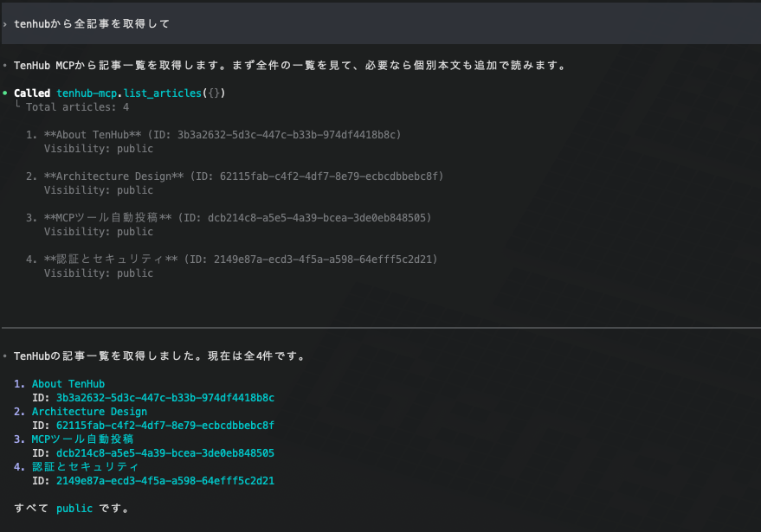
Task: Click list number '1.' before cyan About TenHub
Action: point(19,383)
